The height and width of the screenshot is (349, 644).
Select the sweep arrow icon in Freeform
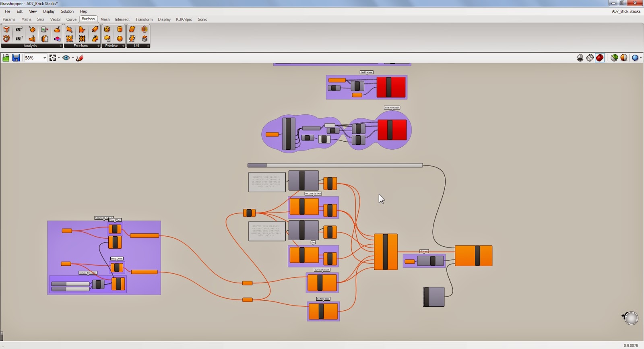coord(95,39)
